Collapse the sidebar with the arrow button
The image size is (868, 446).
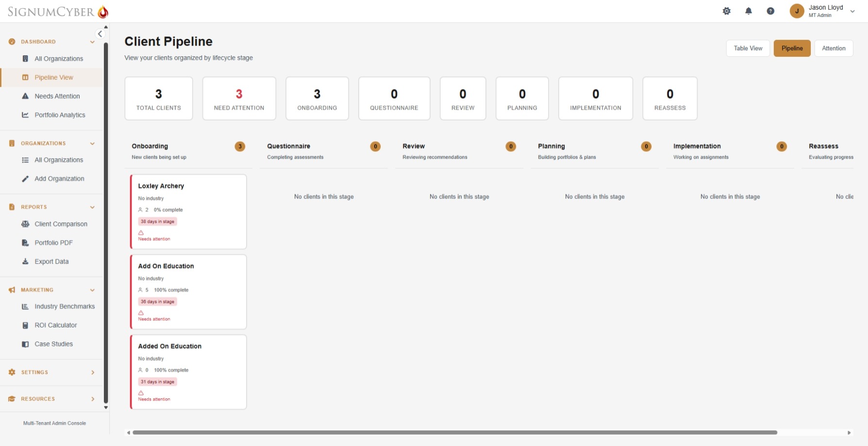(x=100, y=33)
